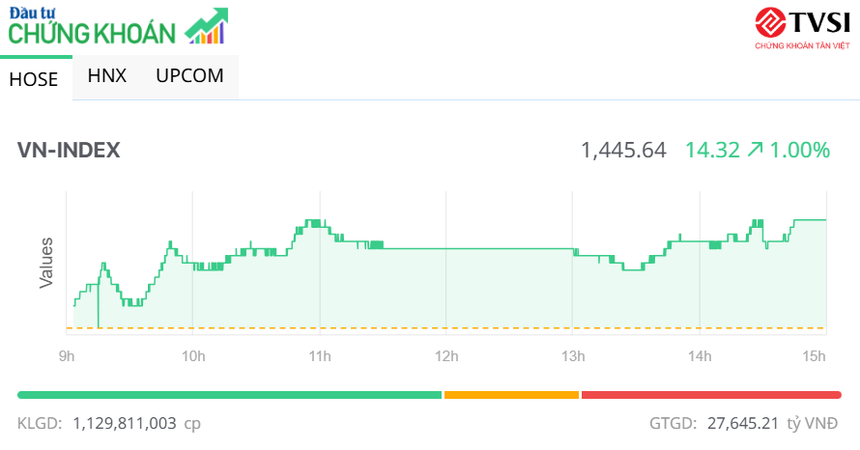860x450 pixels.
Task: Click the 9h label on time axis
Action: (x=66, y=356)
